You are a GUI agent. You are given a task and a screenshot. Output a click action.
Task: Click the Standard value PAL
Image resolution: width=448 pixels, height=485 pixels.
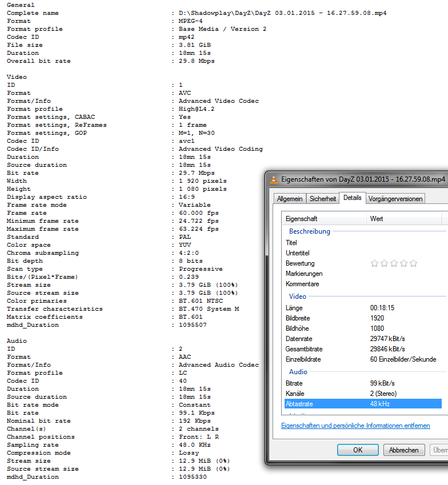point(185,237)
